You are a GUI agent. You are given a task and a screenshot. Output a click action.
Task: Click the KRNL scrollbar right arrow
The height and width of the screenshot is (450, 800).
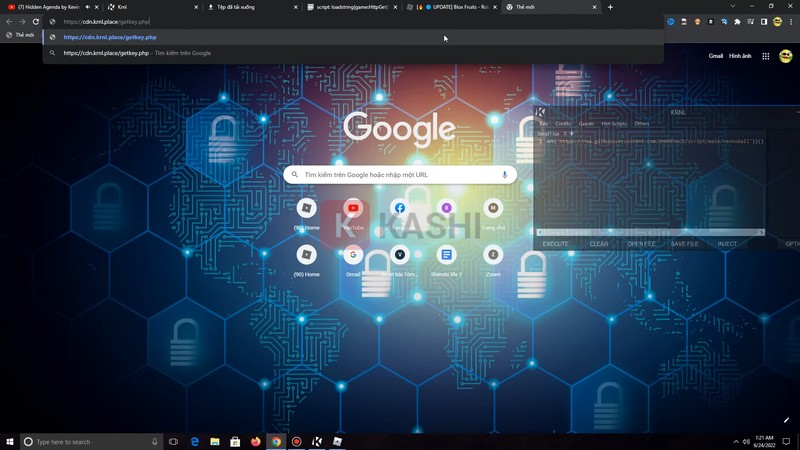pos(761,232)
